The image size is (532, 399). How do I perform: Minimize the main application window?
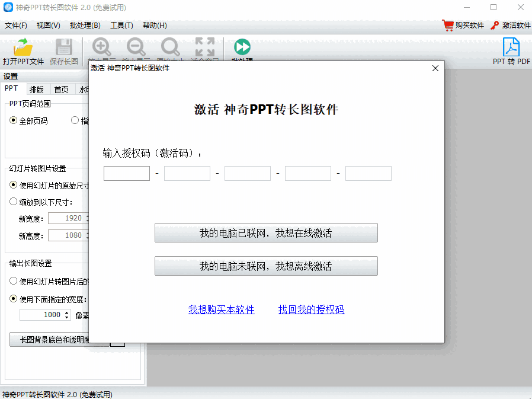(x=467, y=7)
